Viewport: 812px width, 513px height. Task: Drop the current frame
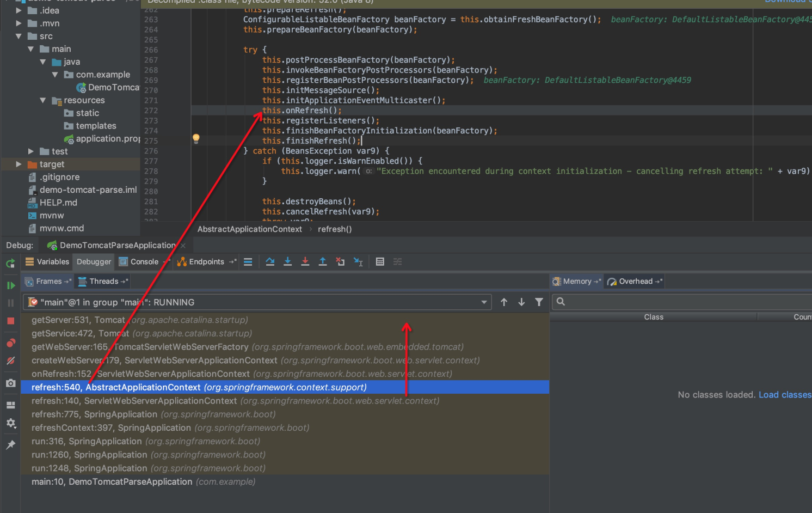click(x=340, y=262)
